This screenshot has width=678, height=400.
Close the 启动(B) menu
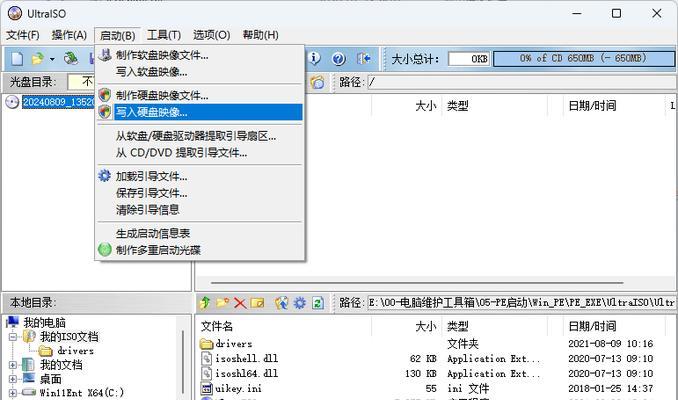click(118, 35)
